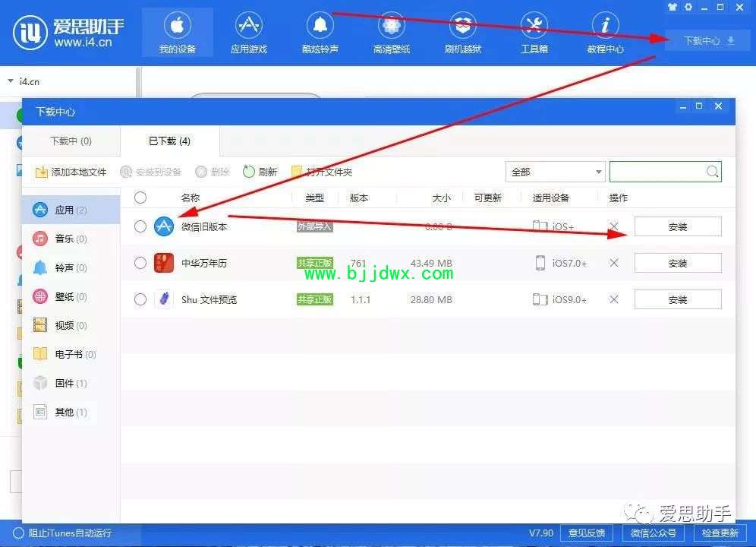Click the 刷新 refresh toolbar button
The height and width of the screenshot is (547, 756).
click(260, 172)
